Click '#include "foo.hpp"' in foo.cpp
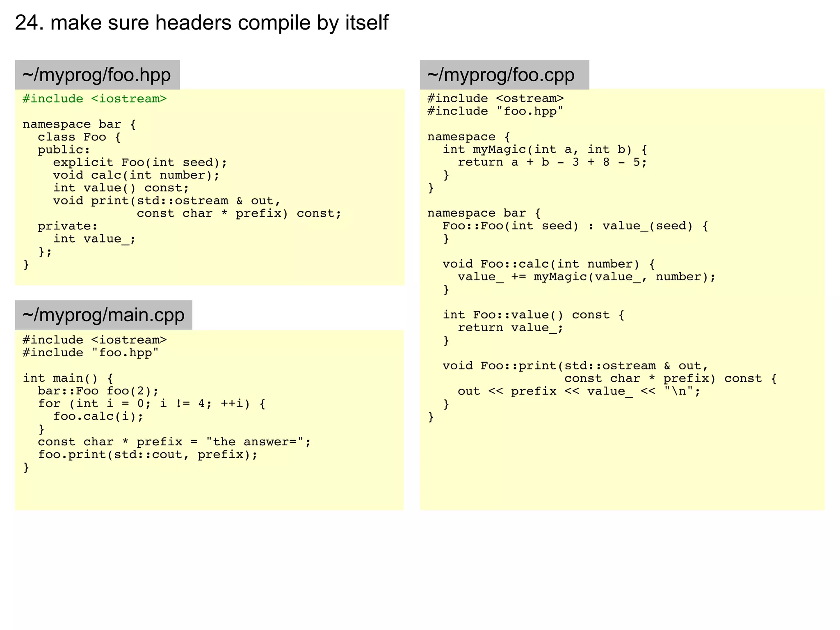 pyautogui.click(x=495, y=111)
